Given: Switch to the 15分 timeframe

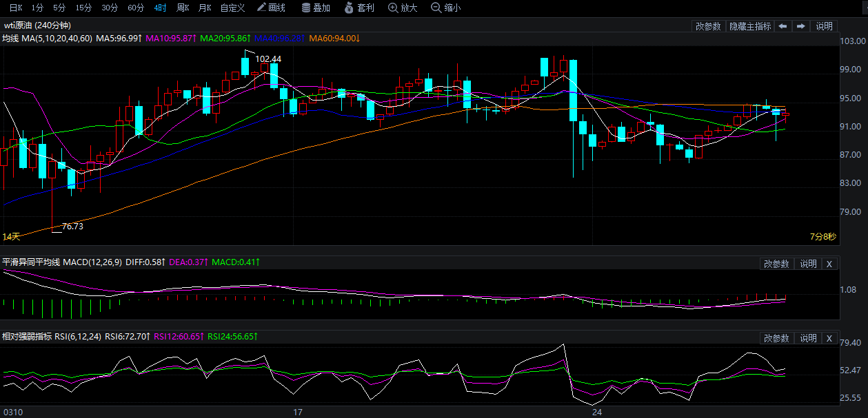Looking at the screenshot, I should tap(83, 8).
